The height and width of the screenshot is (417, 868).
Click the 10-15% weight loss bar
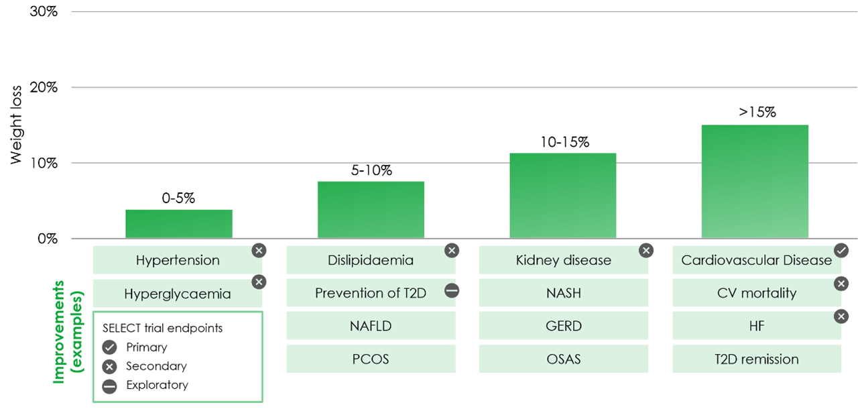(x=563, y=196)
